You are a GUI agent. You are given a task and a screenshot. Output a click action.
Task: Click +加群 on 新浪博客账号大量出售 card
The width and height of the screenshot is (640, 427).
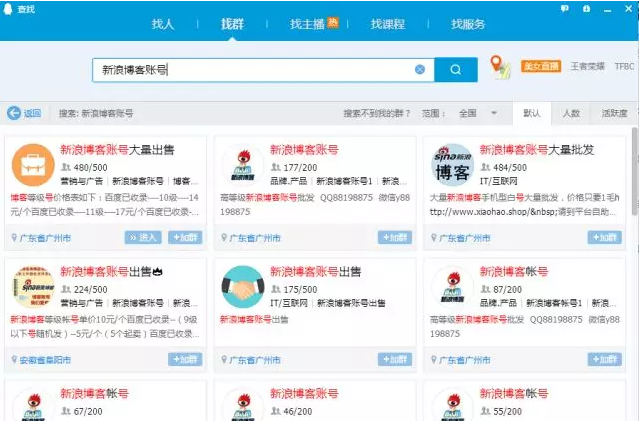[x=185, y=237]
